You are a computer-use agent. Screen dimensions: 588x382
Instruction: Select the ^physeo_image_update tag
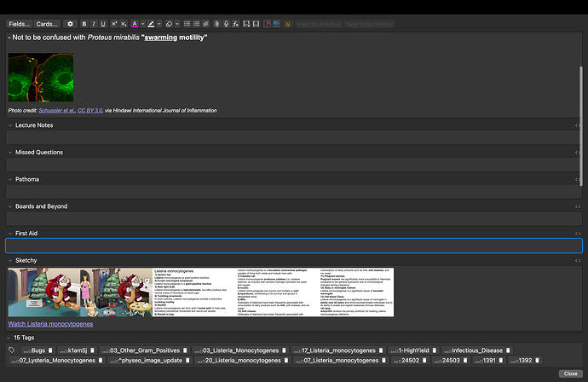click(x=150, y=360)
